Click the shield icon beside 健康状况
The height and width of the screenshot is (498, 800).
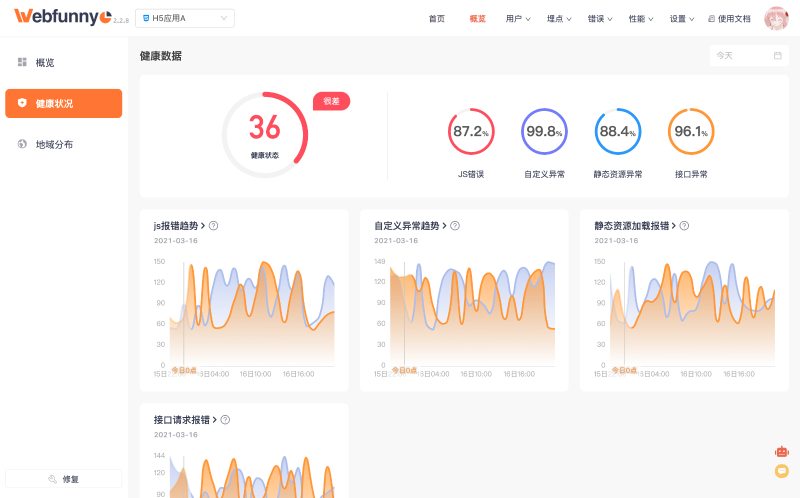click(x=22, y=103)
